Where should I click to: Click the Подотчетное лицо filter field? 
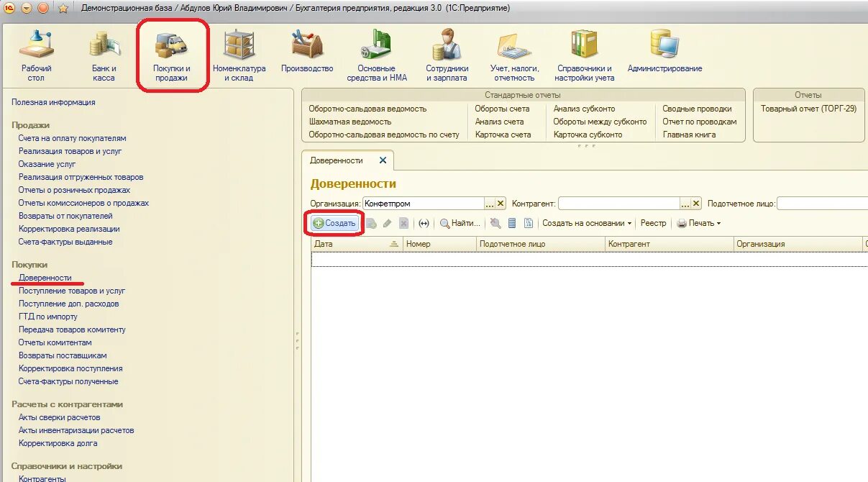(822, 204)
